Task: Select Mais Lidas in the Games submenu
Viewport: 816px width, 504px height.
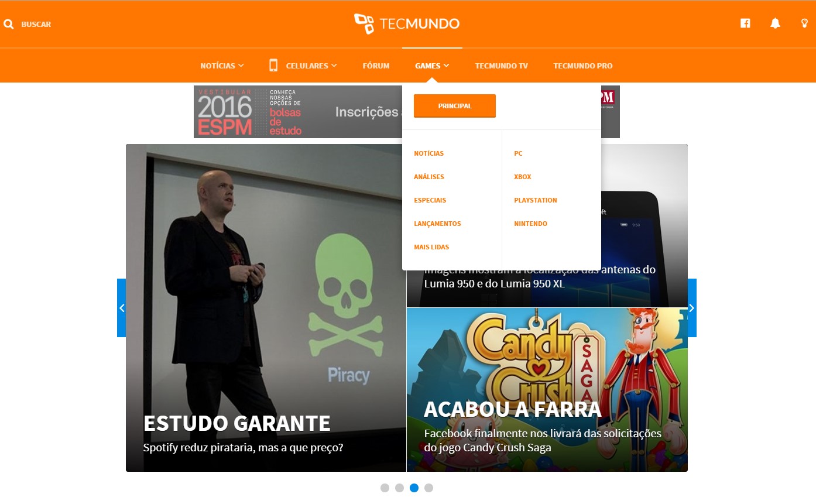Action: tap(431, 247)
